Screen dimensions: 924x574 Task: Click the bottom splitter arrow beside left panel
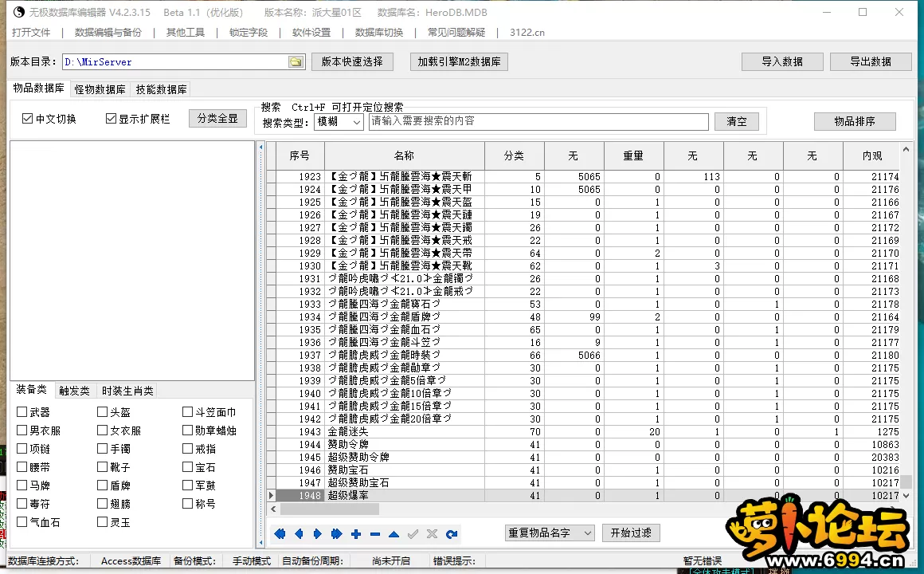click(x=261, y=542)
